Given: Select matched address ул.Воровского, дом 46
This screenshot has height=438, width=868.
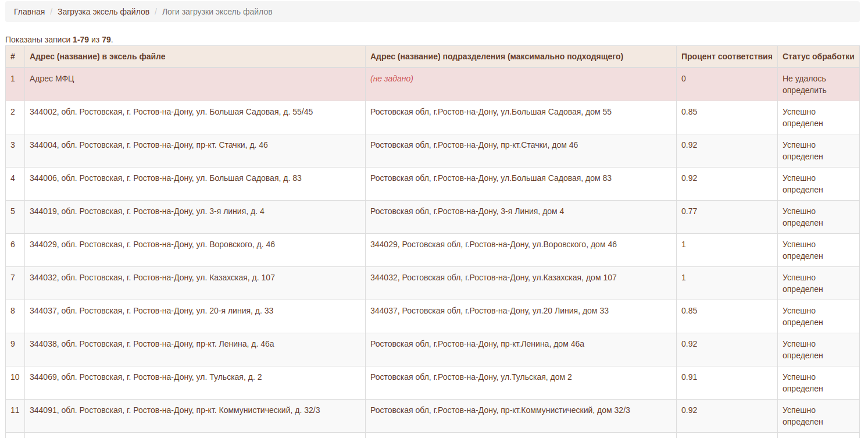Looking at the screenshot, I should (x=493, y=244).
